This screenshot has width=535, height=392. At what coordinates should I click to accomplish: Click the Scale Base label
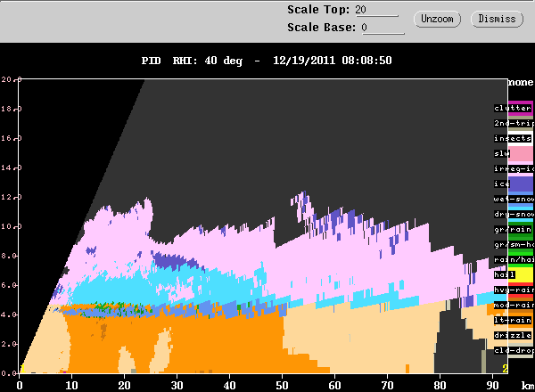click(321, 28)
